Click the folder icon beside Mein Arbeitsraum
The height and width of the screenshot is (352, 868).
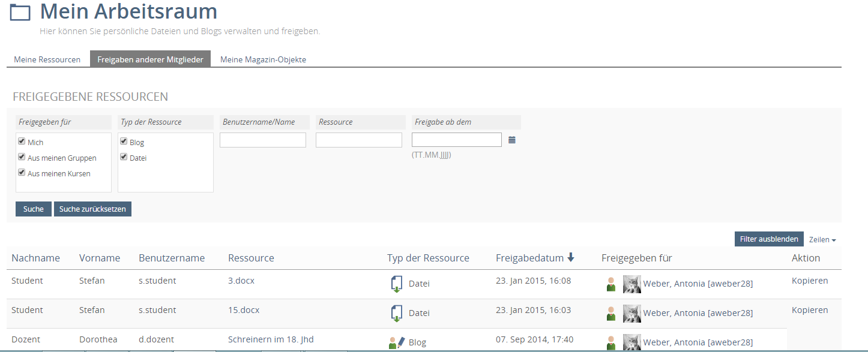20,13
